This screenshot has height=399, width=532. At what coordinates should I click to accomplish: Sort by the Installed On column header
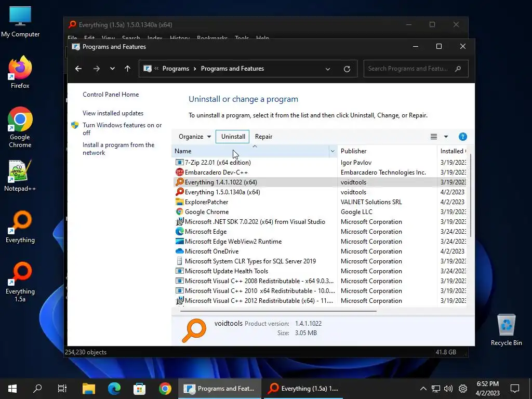[453, 151]
